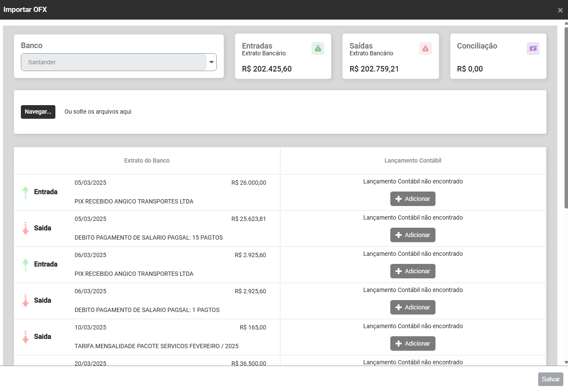Add entry for the R$ 165,00 tarifa
Screen dimensions: 568x392
pyautogui.click(x=412, y=343)
